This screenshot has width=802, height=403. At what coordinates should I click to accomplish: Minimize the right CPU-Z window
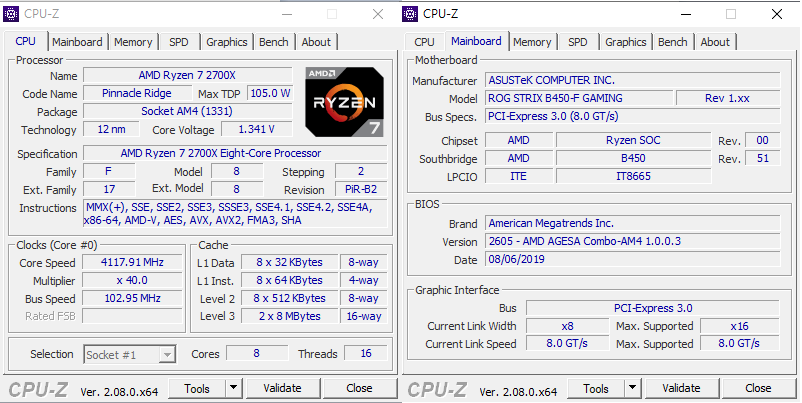(685, 14)
